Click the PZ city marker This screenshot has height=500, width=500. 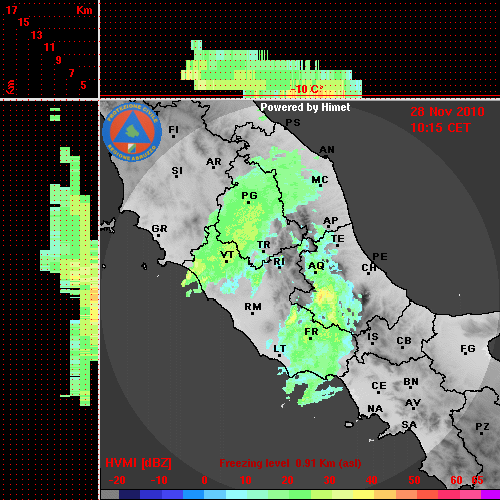(x=482, y=433)
